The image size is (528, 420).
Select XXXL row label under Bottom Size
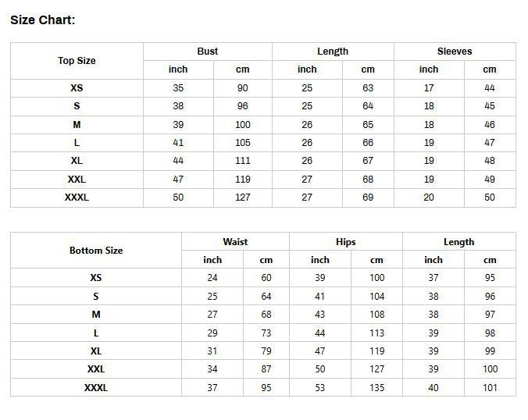point(96,387)
